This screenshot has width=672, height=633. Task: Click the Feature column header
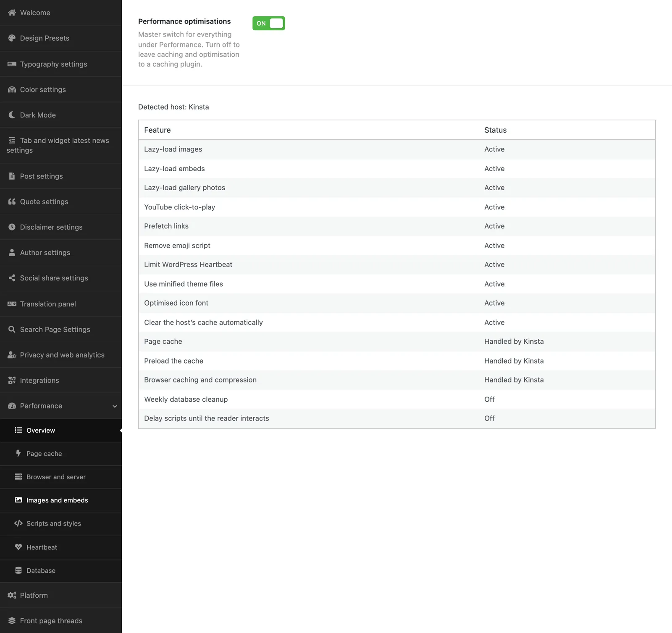click(157, 130)
